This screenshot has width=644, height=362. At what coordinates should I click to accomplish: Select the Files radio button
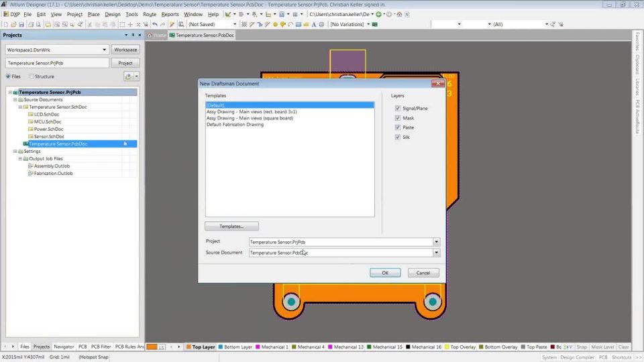[8, 76]
